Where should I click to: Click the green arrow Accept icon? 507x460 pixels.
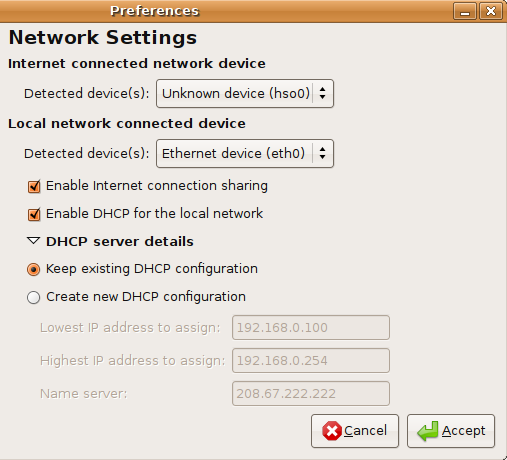428,431
